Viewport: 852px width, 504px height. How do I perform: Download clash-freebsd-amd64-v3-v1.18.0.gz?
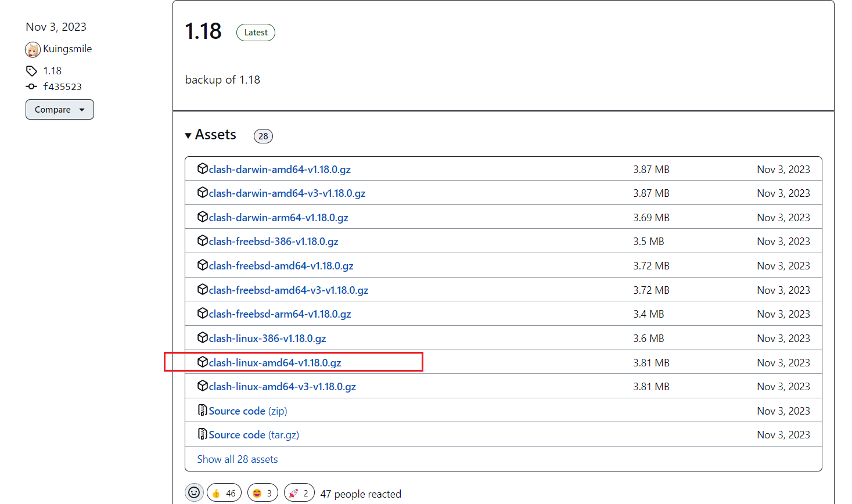288,290
